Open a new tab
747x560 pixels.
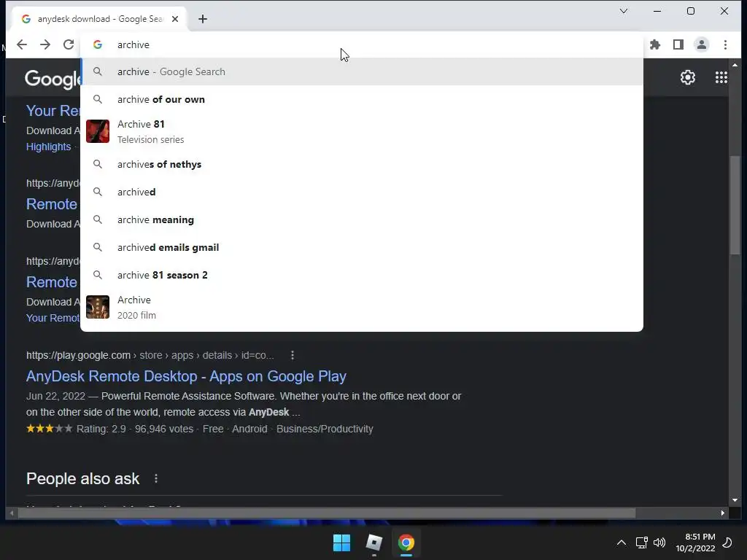(x=203, y=19)
